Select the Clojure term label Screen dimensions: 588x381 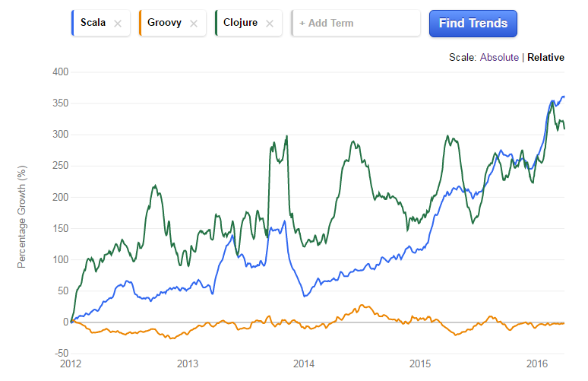[239, 23]
